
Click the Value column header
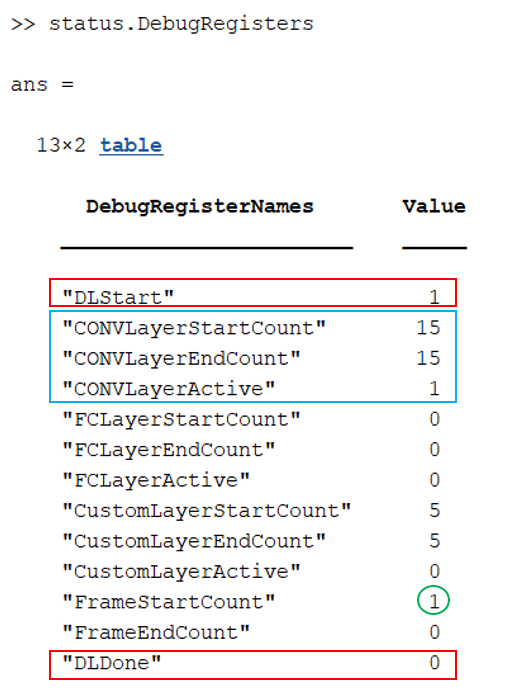click(x=434, y=206)
